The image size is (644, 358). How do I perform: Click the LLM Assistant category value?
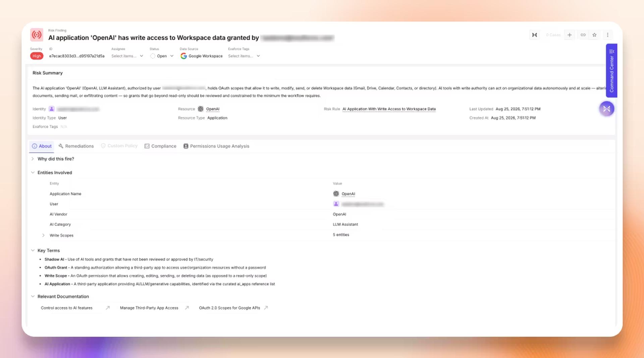click(x=345, y=224)
